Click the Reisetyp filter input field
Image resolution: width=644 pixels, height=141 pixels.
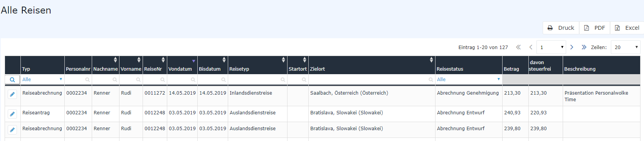pyautogui.click(x=257, y=80)
